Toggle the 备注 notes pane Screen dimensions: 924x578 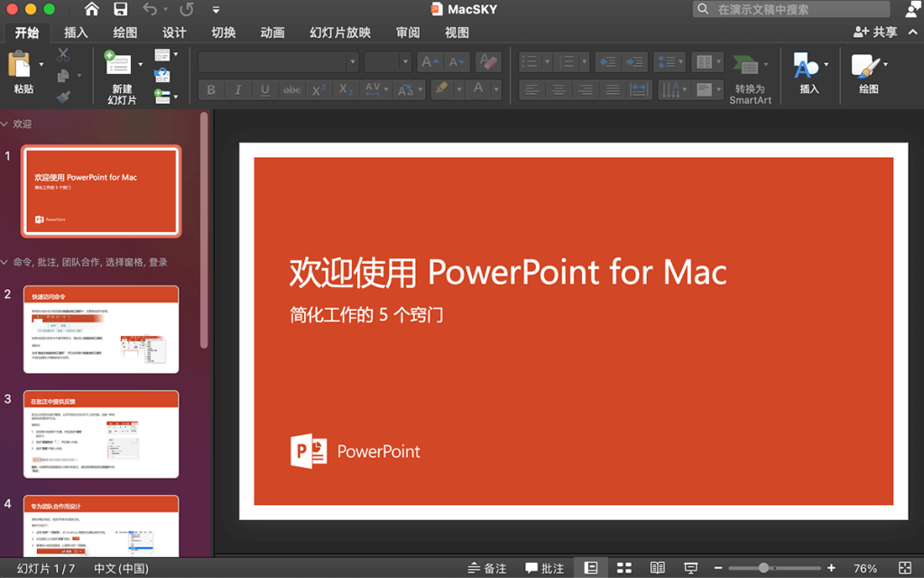point(487,568)
